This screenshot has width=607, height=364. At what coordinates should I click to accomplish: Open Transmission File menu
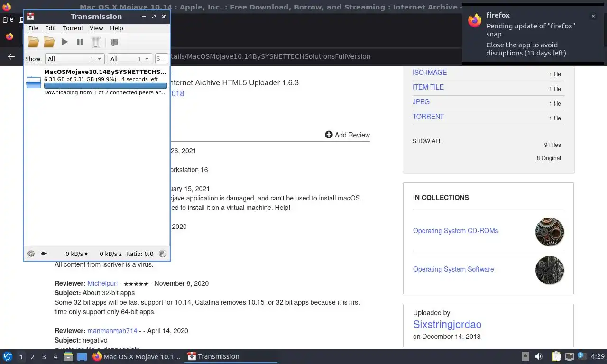[x=33, y=28]
